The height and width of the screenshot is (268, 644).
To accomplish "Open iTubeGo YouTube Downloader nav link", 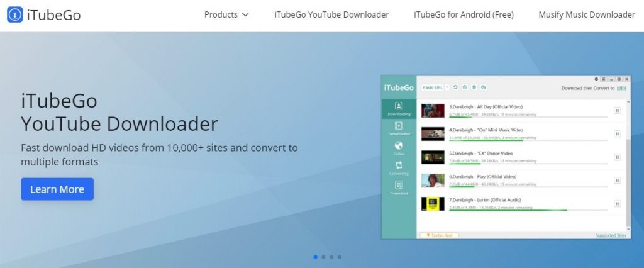I will point(331,15).
